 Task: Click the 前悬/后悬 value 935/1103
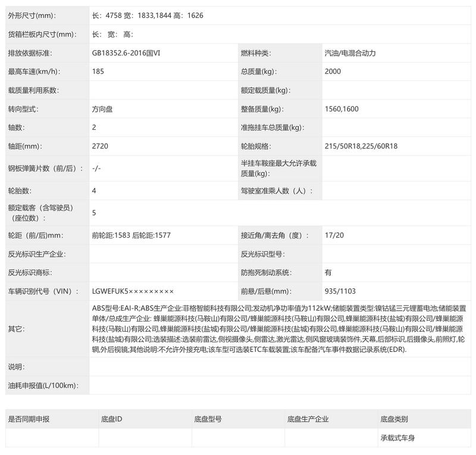click(x=340, y=291)
